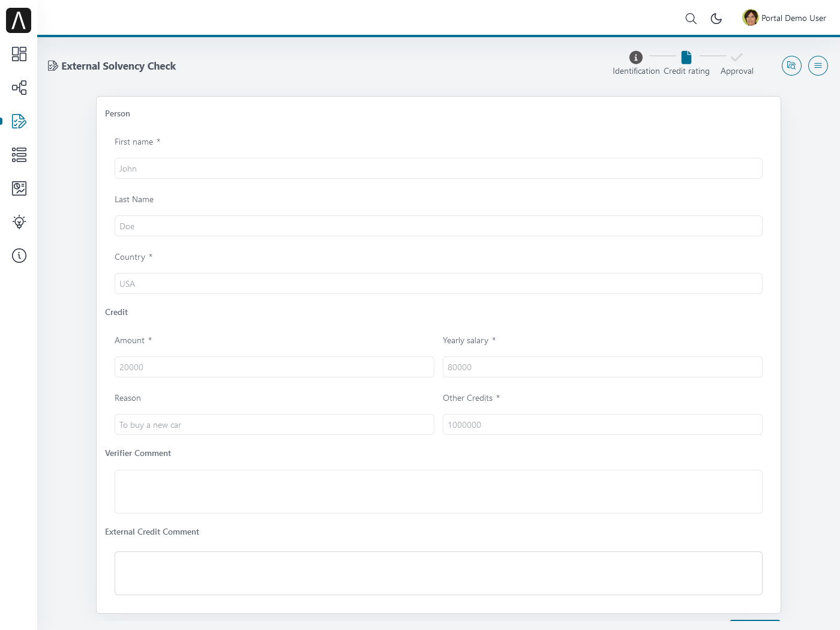Focus the Other Credits field
Image resolution: width=840 pixels, height=630 pixels.
click(x=602, y=425)
